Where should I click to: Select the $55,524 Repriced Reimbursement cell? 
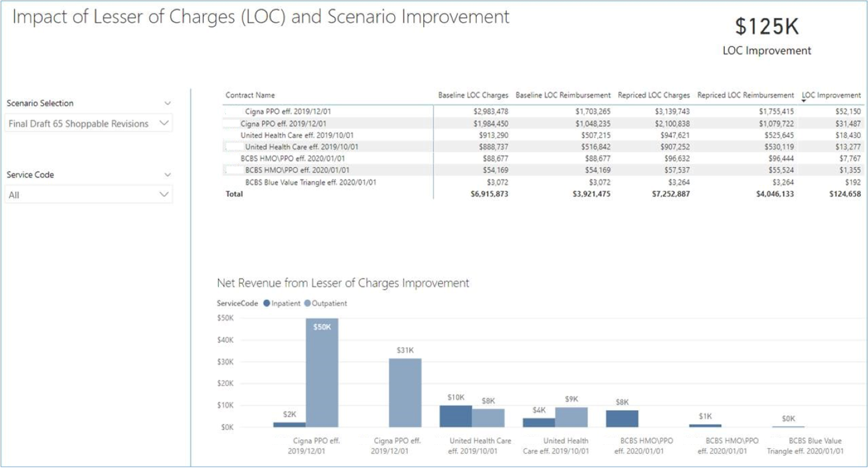click(781, 171)
